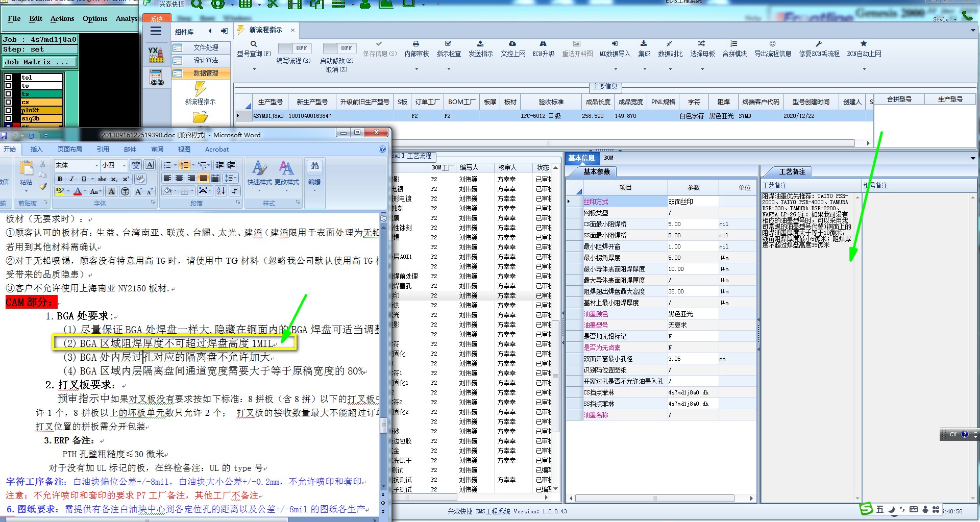Viewport: 980px width, 522px height.
Task: Click 发送指示 upload toolbar item
Action: [481, 49]
